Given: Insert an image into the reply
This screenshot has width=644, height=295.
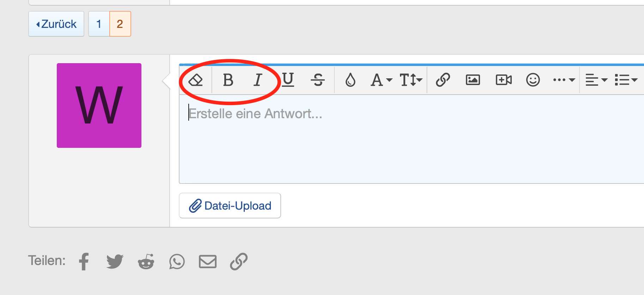Looking at the screenshot, I should click(x=473, y=80).
